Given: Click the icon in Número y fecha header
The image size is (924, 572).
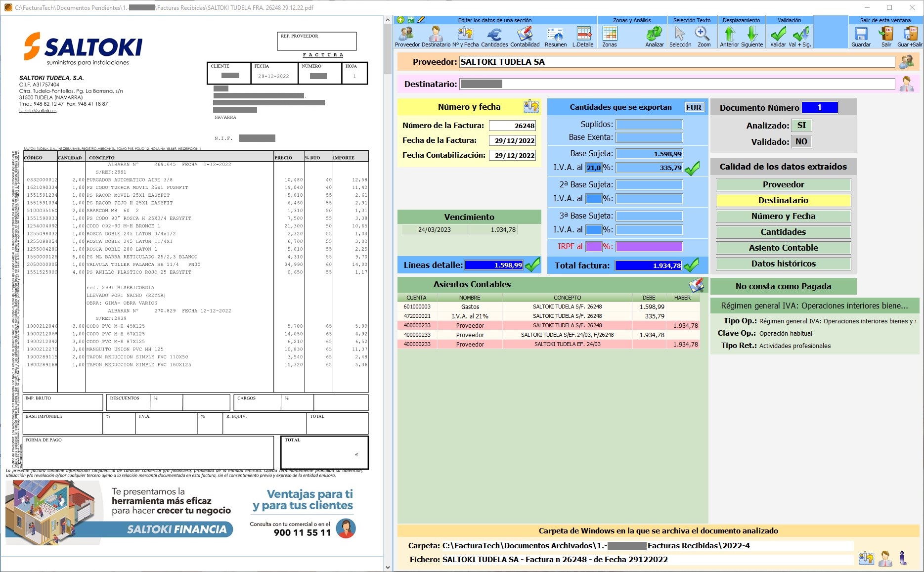Looking at the screenshot, I should tap(531, 106).
